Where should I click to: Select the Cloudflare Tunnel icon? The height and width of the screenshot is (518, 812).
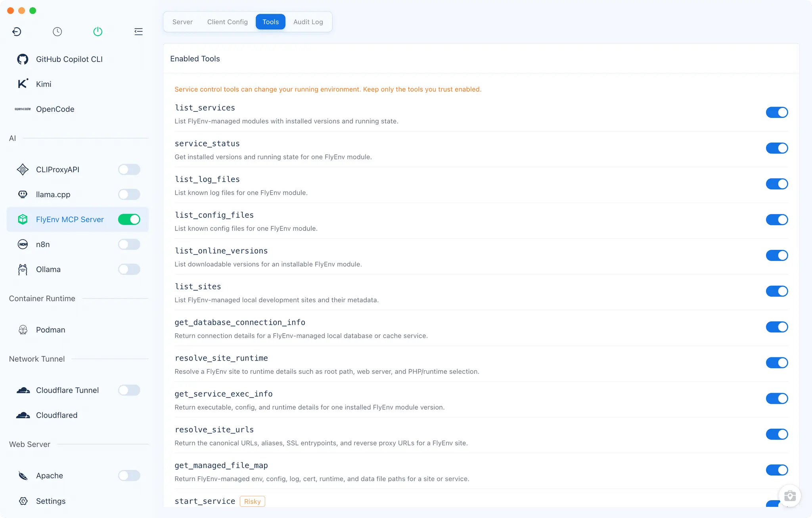(x=23, y=390)
